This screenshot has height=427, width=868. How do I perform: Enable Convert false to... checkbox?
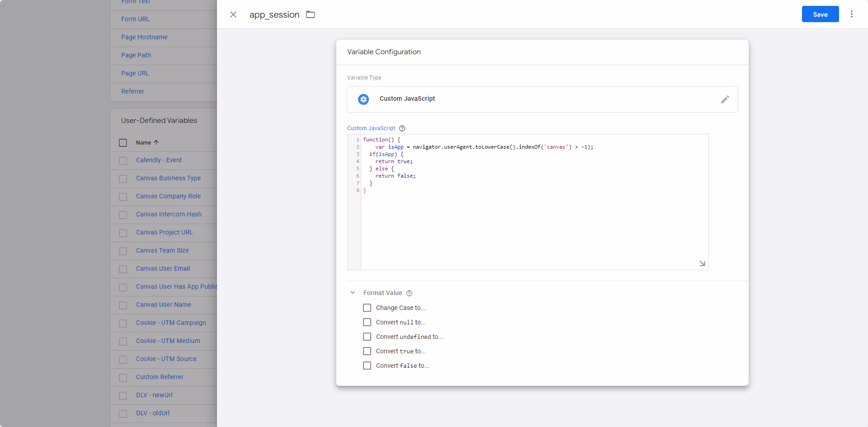[367, 366]
